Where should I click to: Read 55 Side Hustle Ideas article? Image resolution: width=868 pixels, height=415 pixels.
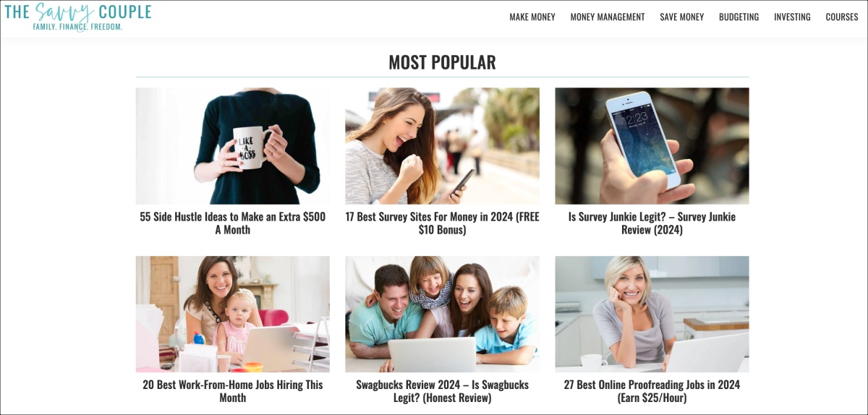click(x=233, y=223)
